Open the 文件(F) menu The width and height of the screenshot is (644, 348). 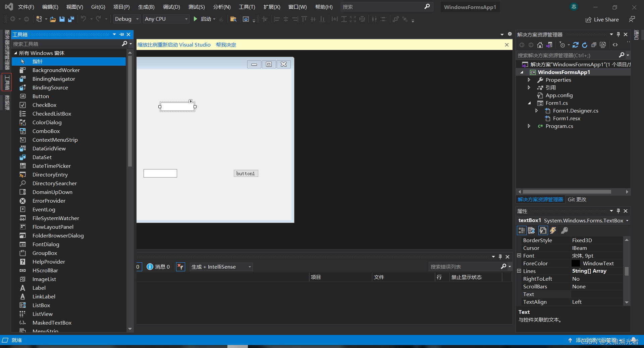pyautogui.click(x=26, y=7)
